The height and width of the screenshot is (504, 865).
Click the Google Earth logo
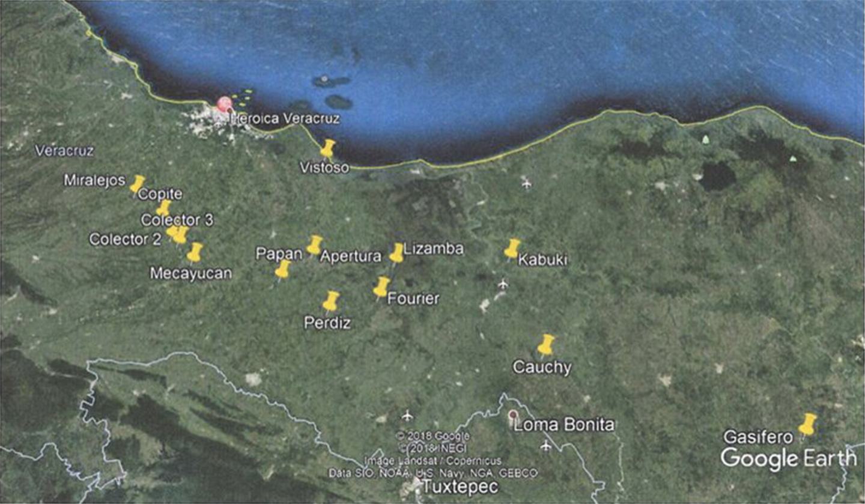coord(789,458)
